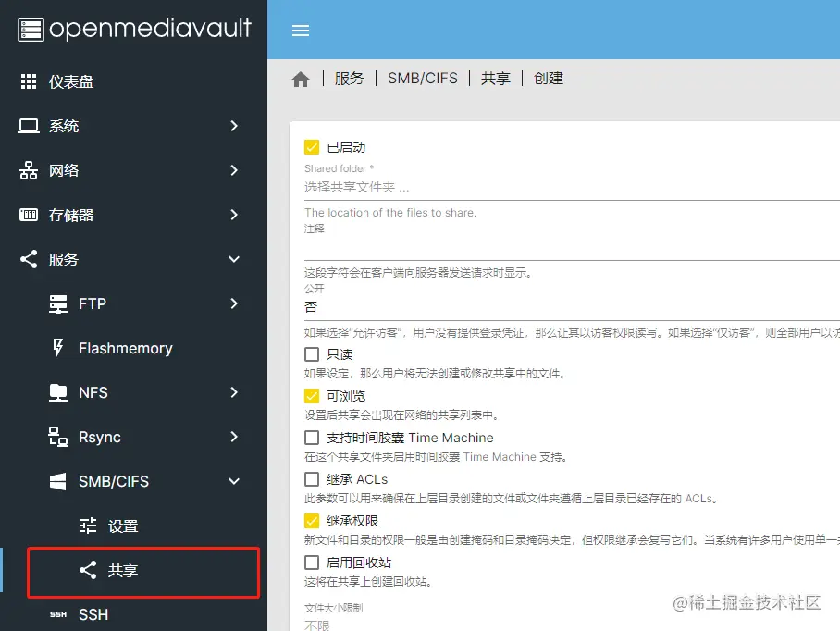Click the Rsync sync icon
Screen dimensions: 840x631
click(x=58, y=437)
